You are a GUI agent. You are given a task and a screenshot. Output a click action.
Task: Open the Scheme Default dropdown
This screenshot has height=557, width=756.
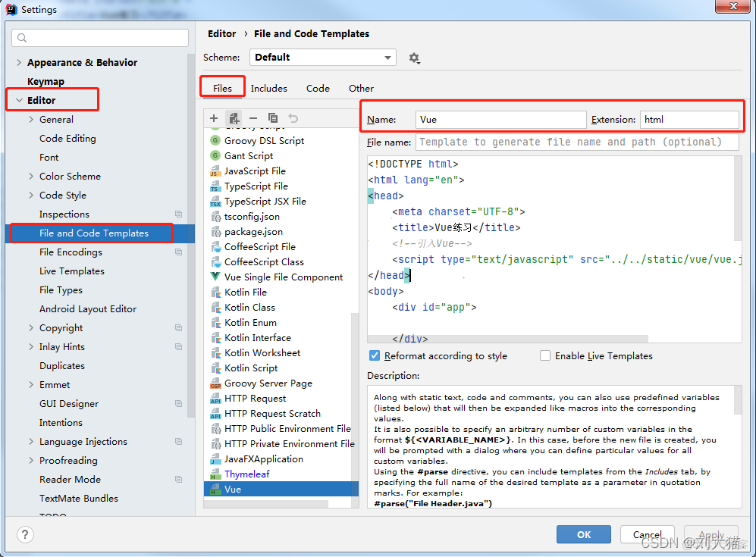[x=324, y=58]
